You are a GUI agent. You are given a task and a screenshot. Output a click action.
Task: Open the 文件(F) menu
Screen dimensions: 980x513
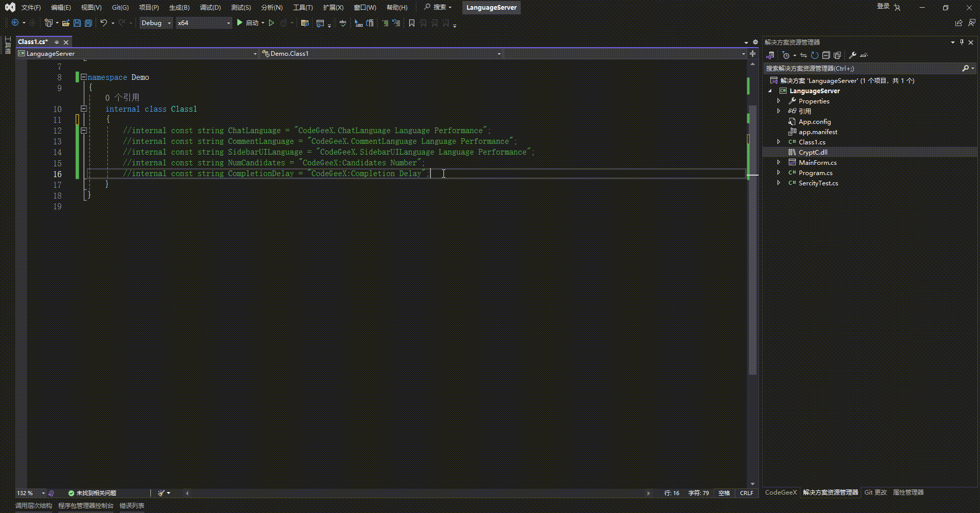[x=31, y=7]
